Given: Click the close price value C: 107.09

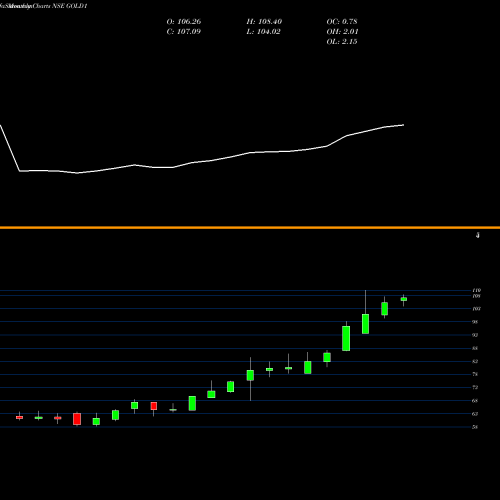Looking at the screenshot, I should click(x=183, y=32).
